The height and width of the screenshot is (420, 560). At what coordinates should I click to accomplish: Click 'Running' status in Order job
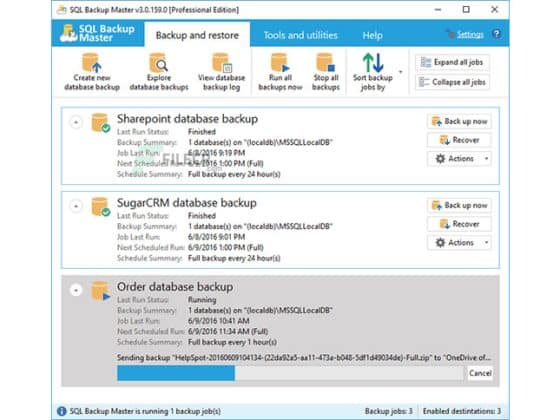click(x=202, y=300)
